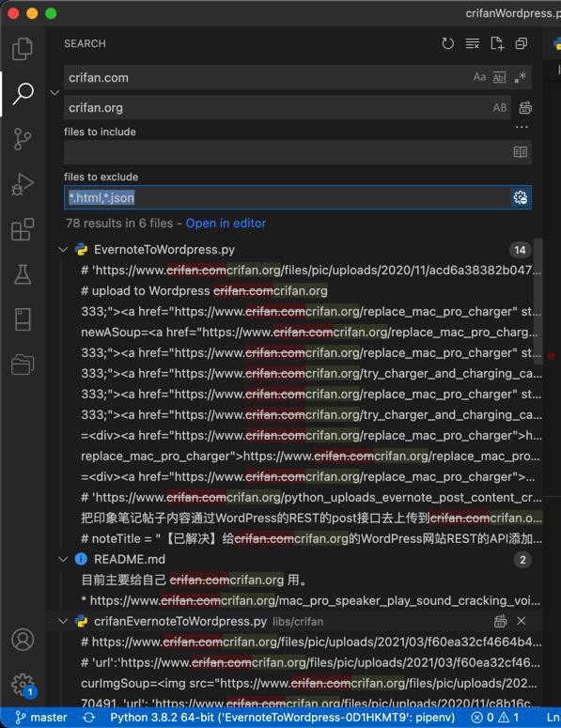Toggle use exclude settings and ignore files

(x=521, y=198)
